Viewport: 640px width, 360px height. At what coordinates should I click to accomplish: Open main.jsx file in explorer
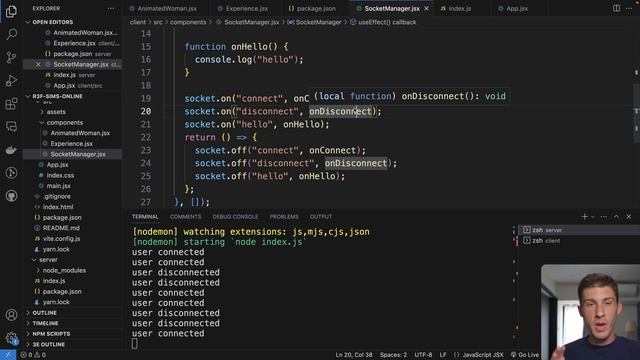(58, 186)
